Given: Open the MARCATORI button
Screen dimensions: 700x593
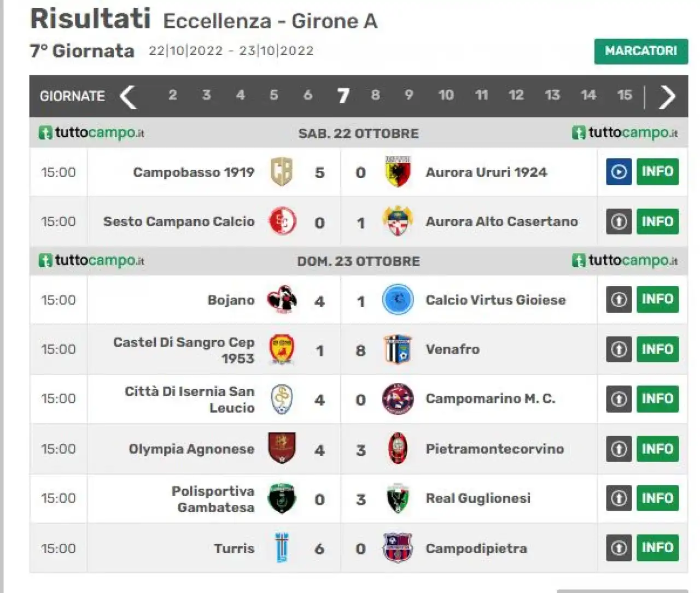Looking at the screenshot, I should tap(641, 51).
